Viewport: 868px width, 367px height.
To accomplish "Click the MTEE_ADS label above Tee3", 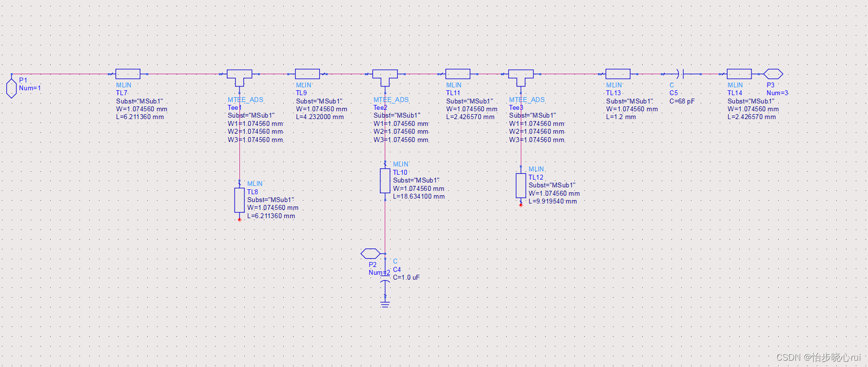I will [527, 100].
